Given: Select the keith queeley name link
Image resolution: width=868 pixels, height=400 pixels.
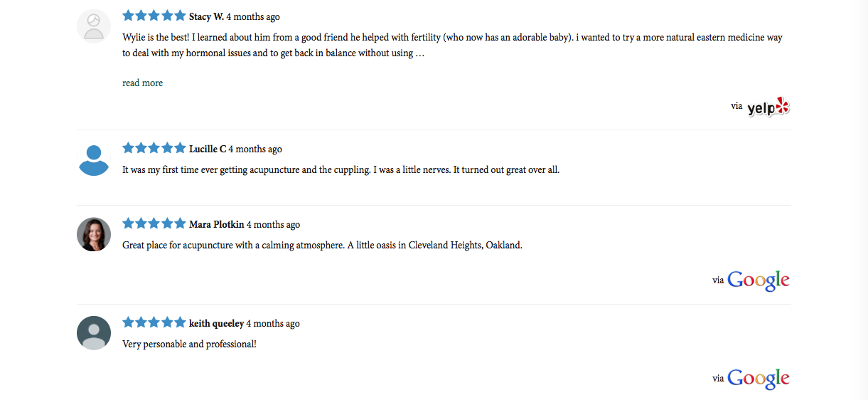Looking at the screenshot, I should [x=217, y=323].
